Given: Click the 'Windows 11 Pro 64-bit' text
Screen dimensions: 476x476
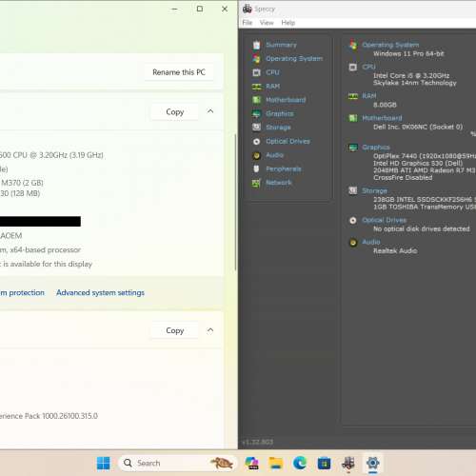Looking at the screenshot, I should (x=408, y=53).
